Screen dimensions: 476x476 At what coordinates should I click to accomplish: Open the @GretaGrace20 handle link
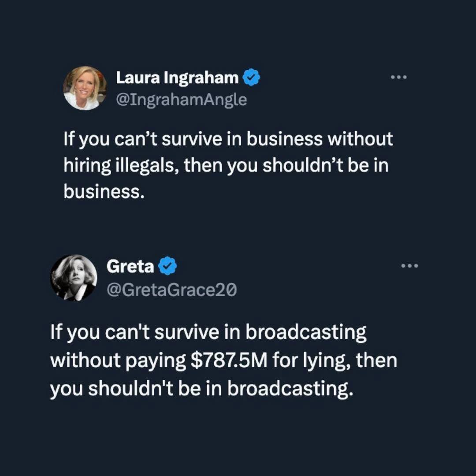pyautogui.click(x=171, y=289)
